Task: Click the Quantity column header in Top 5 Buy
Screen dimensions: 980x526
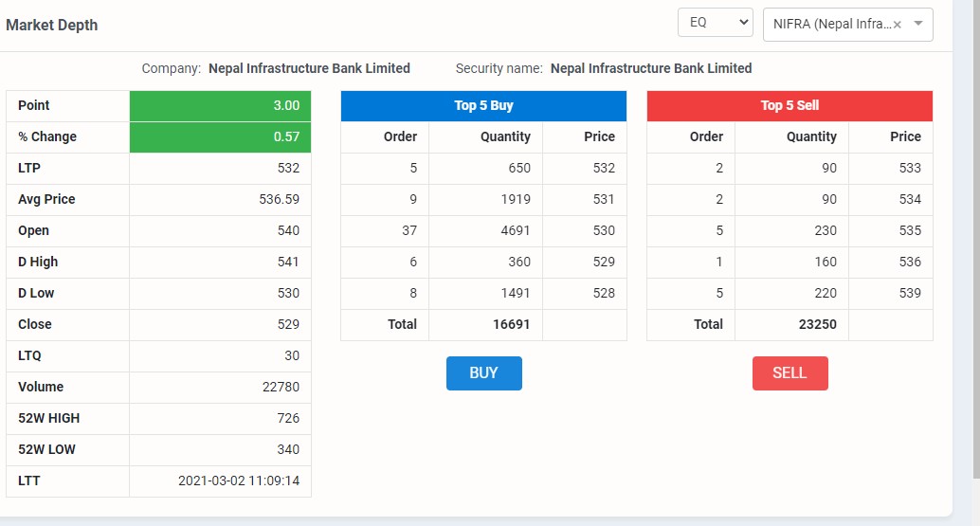Action: (505, 136)
